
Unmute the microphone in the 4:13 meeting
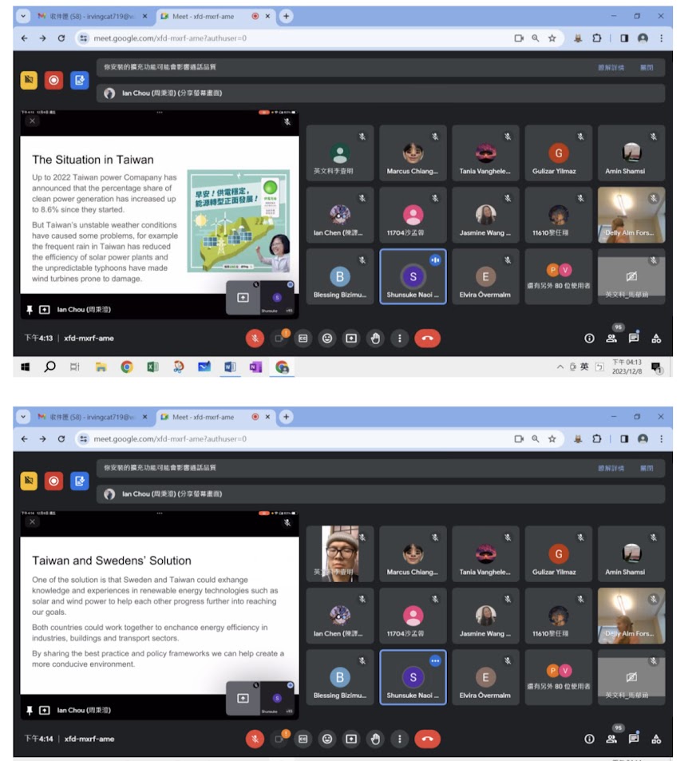tap(255, 339)
